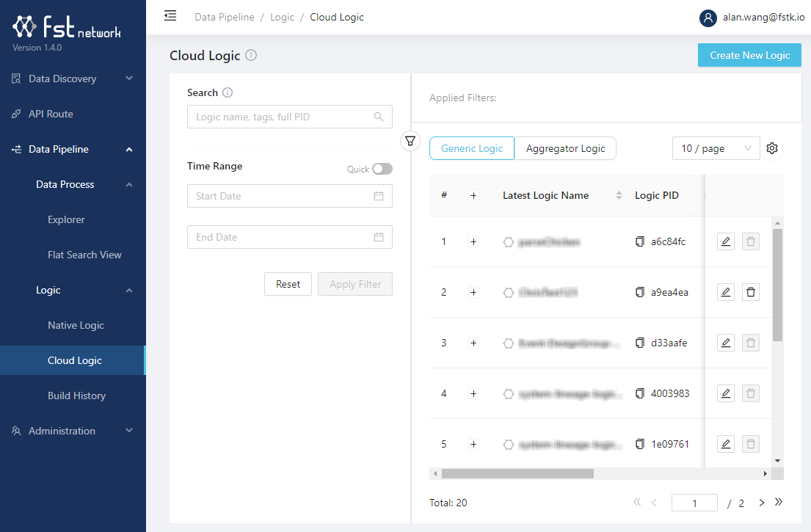Viewport: 811px width, 532px height.
Task: Click the Cloud Logic info icon
Action: (x=251, y=55)
